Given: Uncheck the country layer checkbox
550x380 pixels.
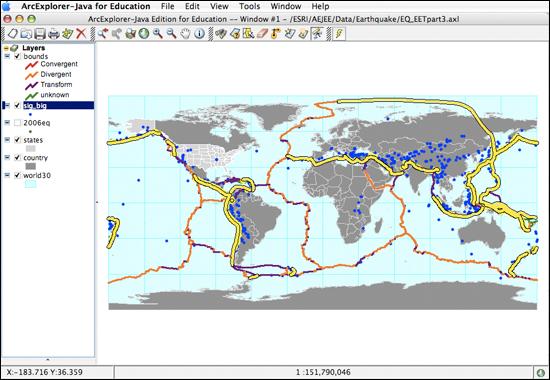Looking at the screenshot, I should coord(17,158).
